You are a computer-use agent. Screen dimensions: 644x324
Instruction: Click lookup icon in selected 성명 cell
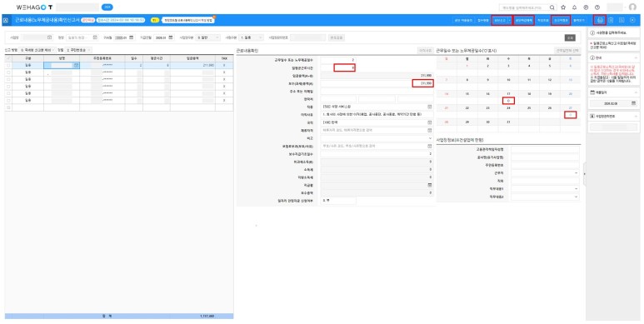click(x=76, y=65)
